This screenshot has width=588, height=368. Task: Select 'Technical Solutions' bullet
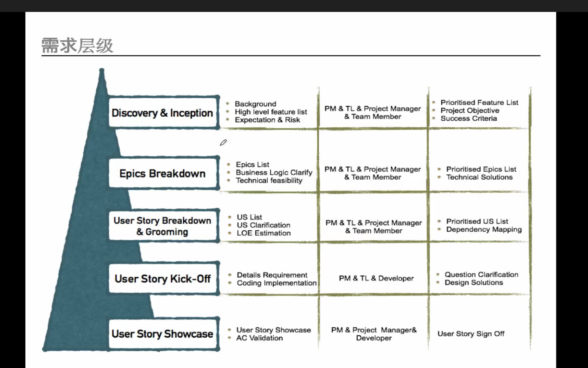479,177
